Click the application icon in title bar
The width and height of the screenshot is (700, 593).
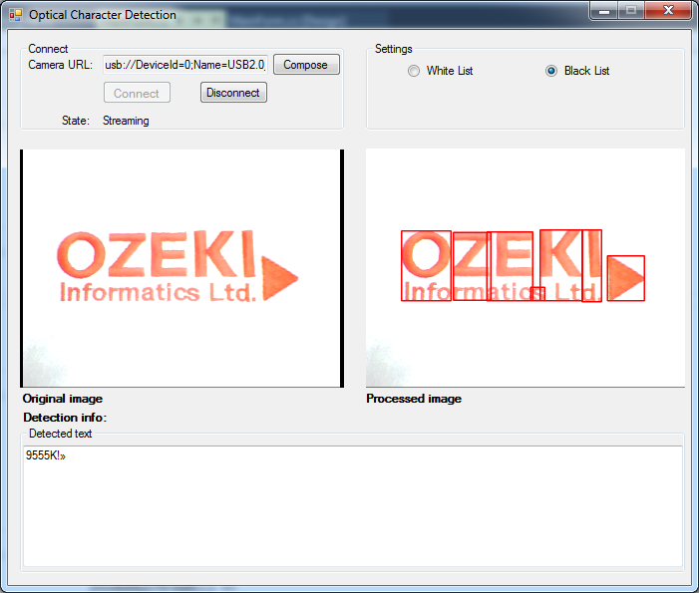pos(16,15)
